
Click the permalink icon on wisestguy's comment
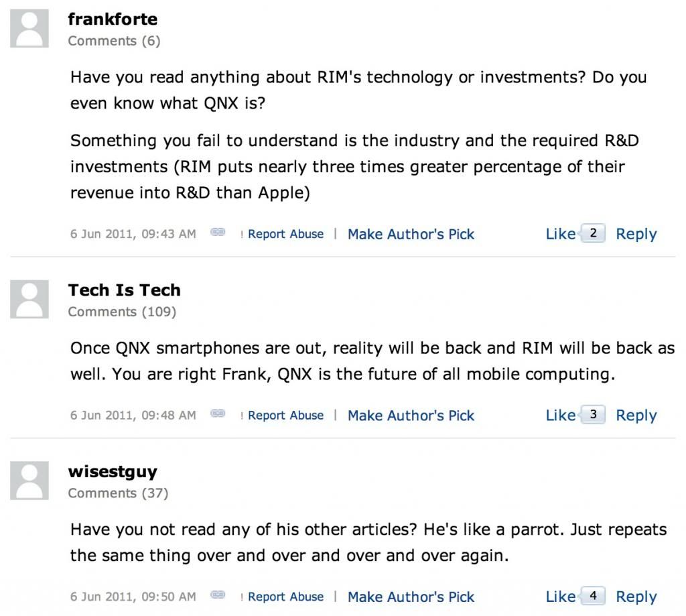pyautogui.click(x=218, y=595)
